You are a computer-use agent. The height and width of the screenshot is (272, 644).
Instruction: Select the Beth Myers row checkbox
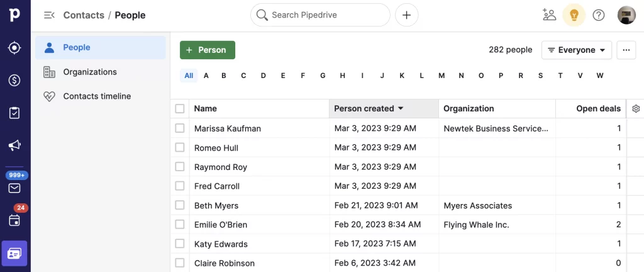(x=180, y=205)
